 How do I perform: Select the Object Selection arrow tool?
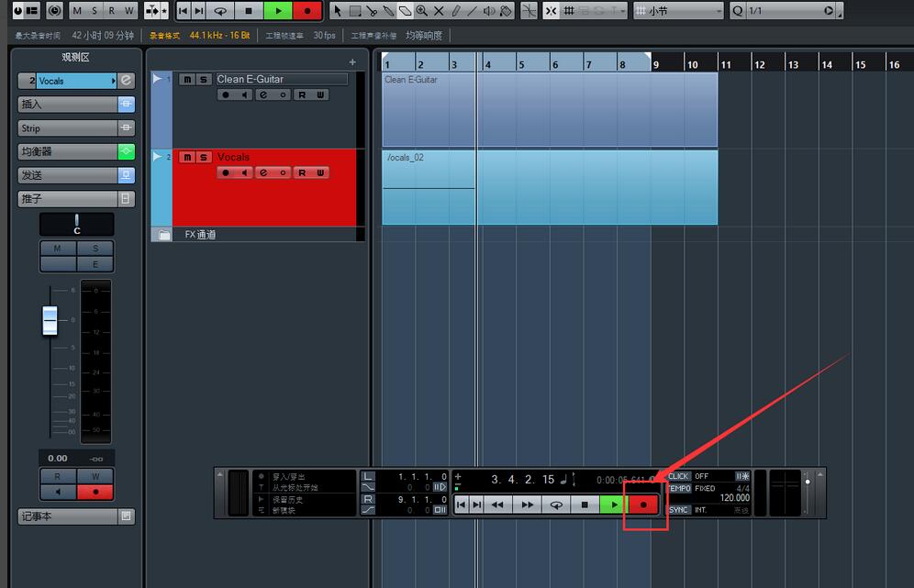pyautogui.click(x=337, y=11)
